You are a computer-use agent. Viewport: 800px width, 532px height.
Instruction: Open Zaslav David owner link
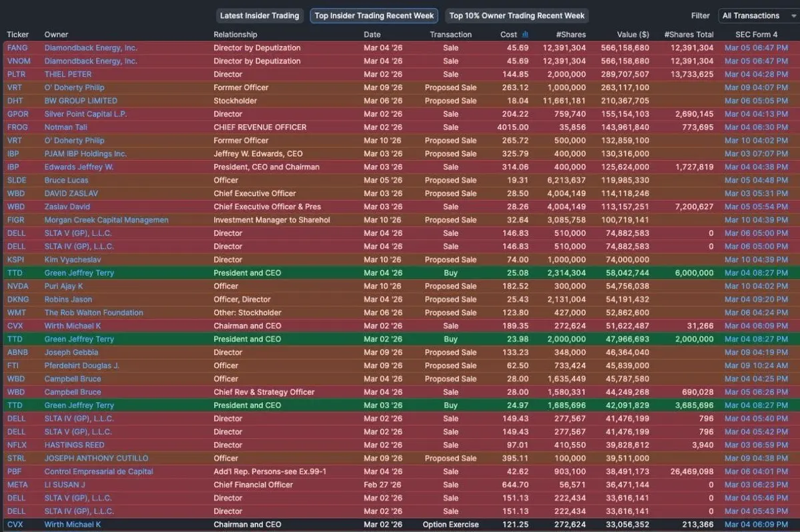pyautogui.click(x=67, y=207)
